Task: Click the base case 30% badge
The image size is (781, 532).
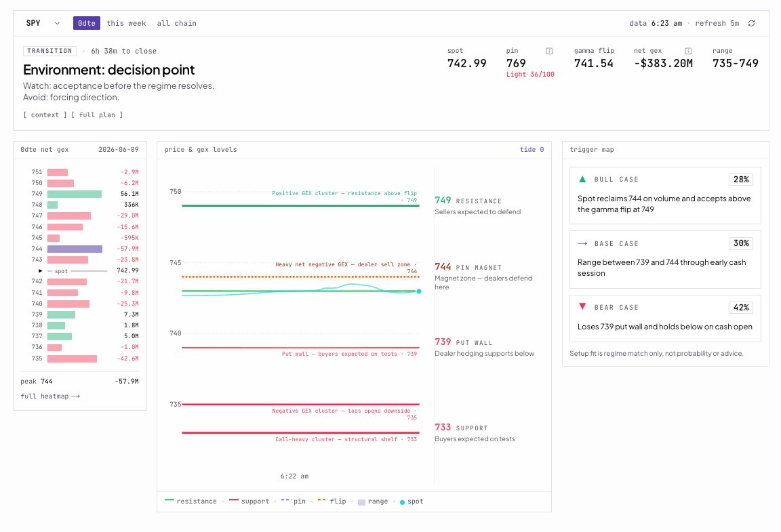Action: [x=740, y=243]
